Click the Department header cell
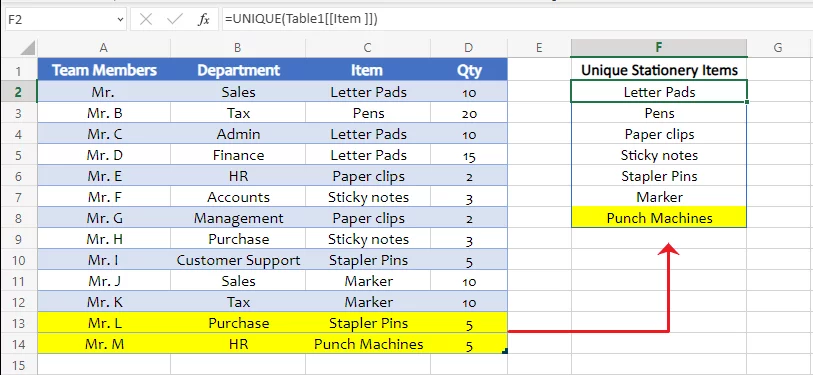 (x=238, y=70)
